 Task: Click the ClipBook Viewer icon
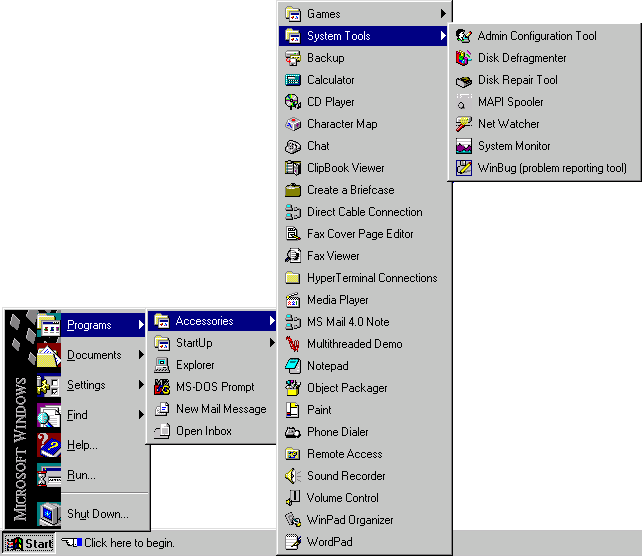(x=293, y=168)
